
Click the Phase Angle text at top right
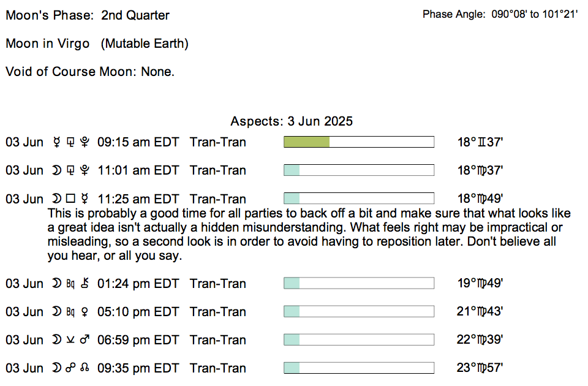click(x=500, y=14)
